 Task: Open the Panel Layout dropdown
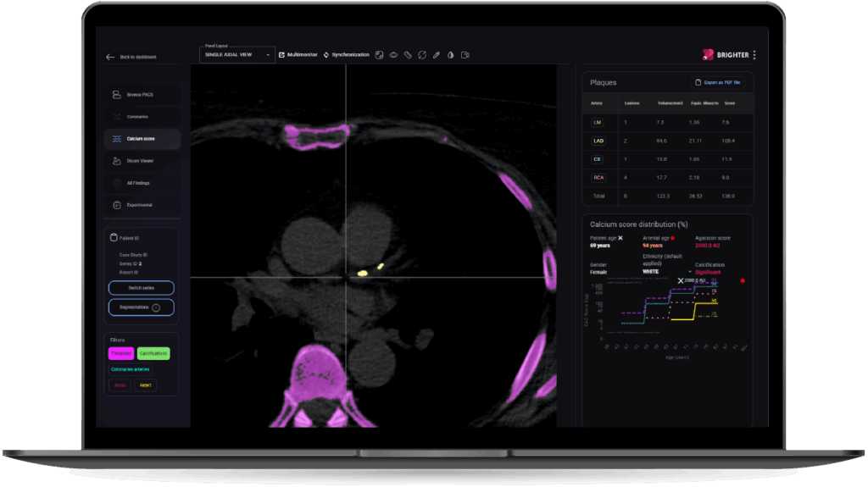coord(237,55)
